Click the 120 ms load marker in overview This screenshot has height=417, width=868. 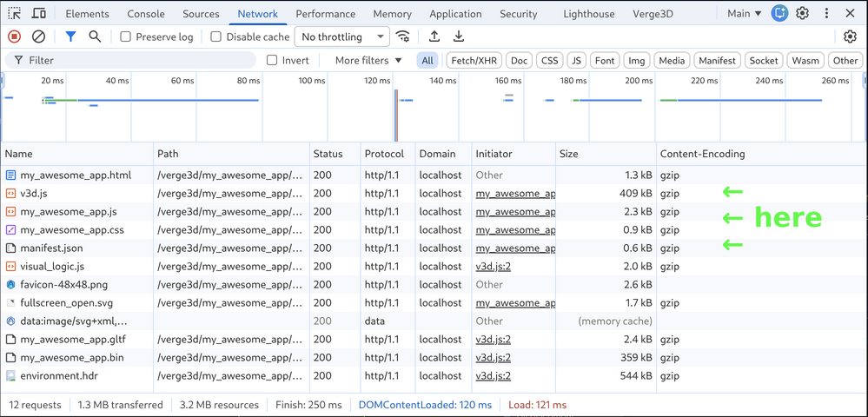[x=396, y=116]
